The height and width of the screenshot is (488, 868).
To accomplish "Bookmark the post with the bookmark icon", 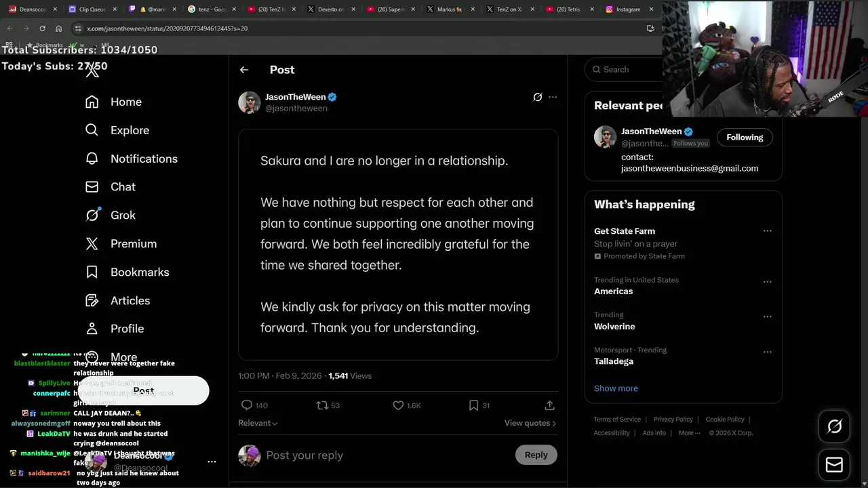I will click(x=473, y=405).
